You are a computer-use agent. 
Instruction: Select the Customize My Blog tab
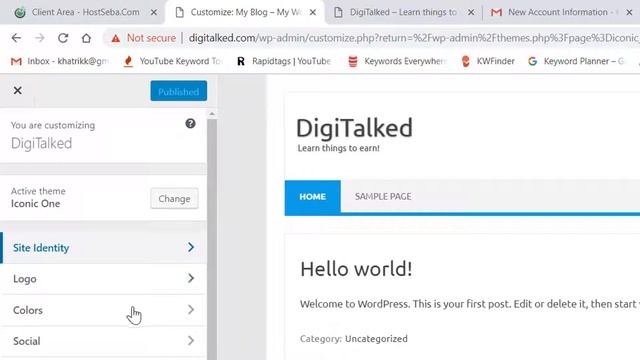pyautogui.click(x=246, y=12)
